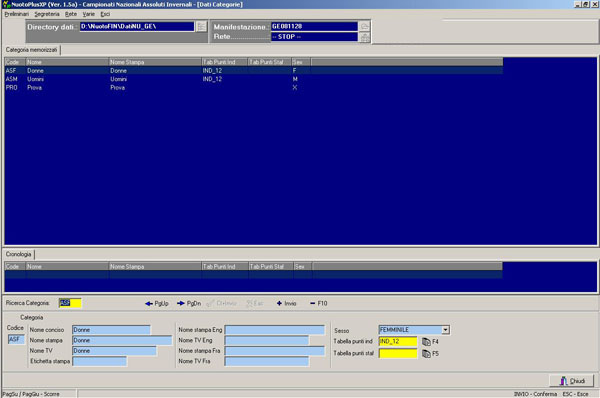This screenshot has width=600, height=398.
Task: Open the Preliminari menu
Action: point(16,14)
